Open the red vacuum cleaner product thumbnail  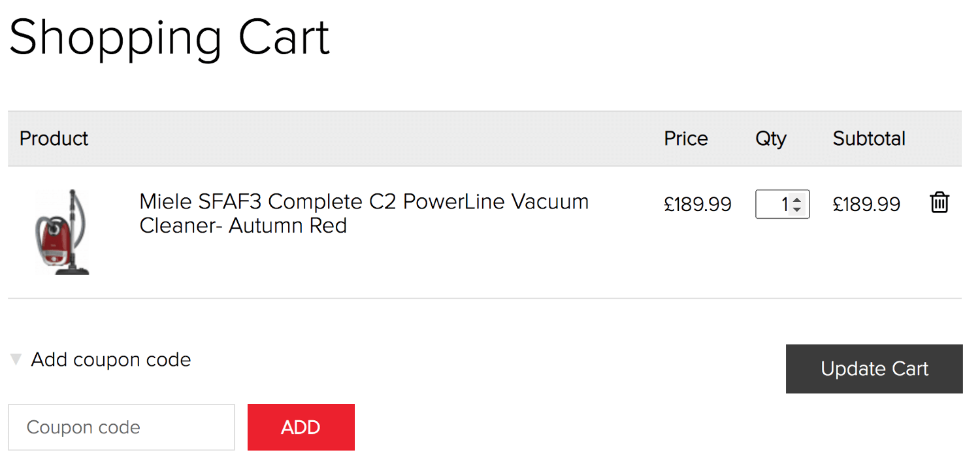(62, 232)
